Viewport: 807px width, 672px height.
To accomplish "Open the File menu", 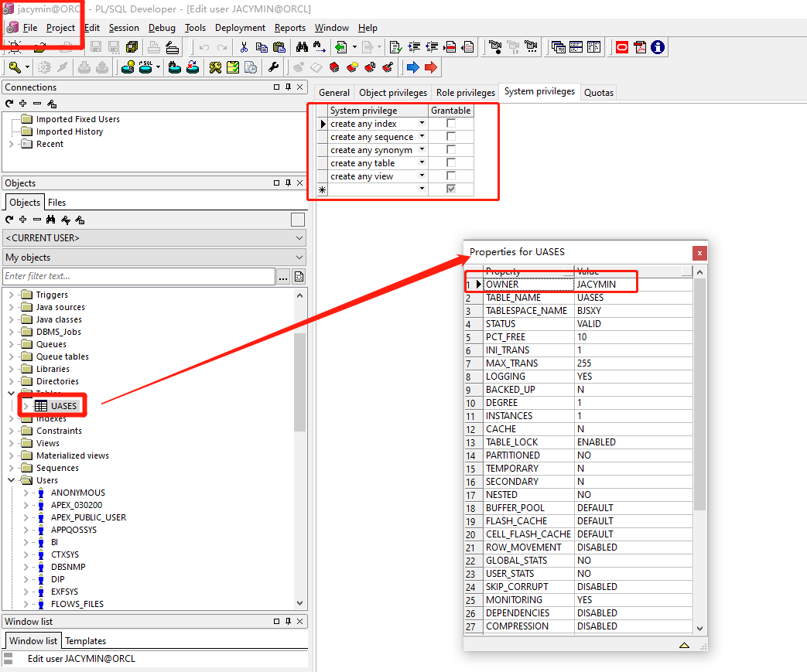I will pyautogui.click(x=30, y=28).
